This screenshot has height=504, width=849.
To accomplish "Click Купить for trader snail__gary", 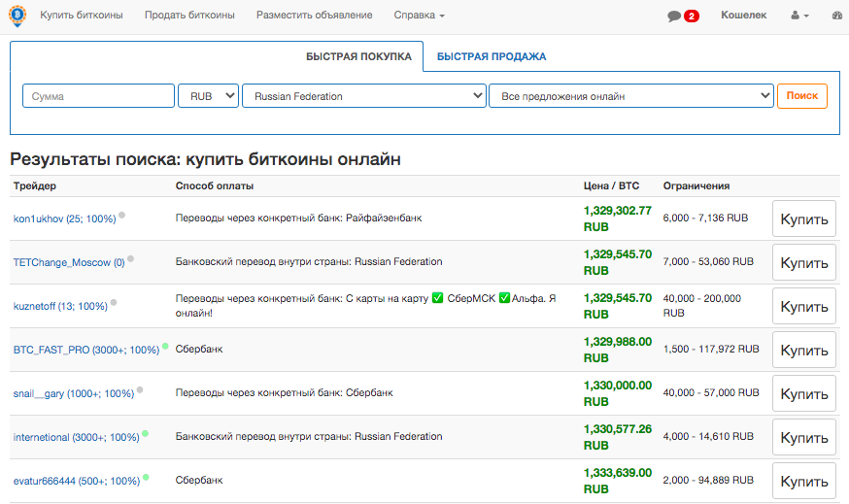I will coord(803,394).
